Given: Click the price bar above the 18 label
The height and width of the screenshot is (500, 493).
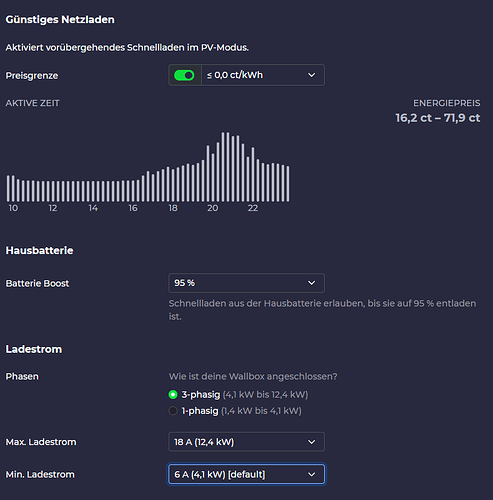Looking at the screenshot, I should pyautogui.click(x=173, y=185).
